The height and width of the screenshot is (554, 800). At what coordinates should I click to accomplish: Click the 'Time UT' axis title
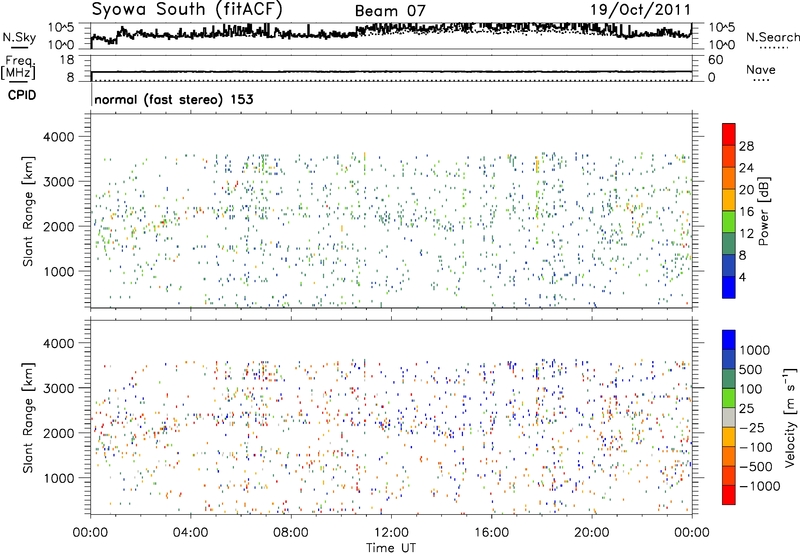[390, 548]
